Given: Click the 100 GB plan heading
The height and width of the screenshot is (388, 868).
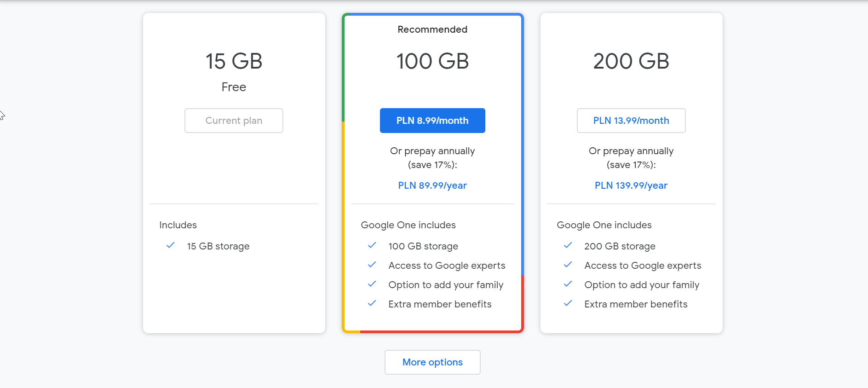Looking at the screenshot, I should [432, 61].
